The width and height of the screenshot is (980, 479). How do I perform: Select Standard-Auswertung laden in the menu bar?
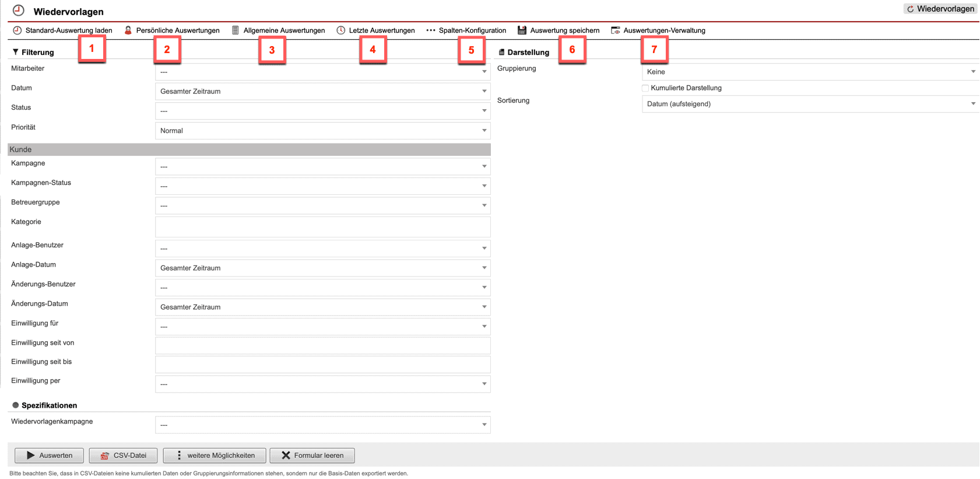pyautogui.click(x=62, y=30)
